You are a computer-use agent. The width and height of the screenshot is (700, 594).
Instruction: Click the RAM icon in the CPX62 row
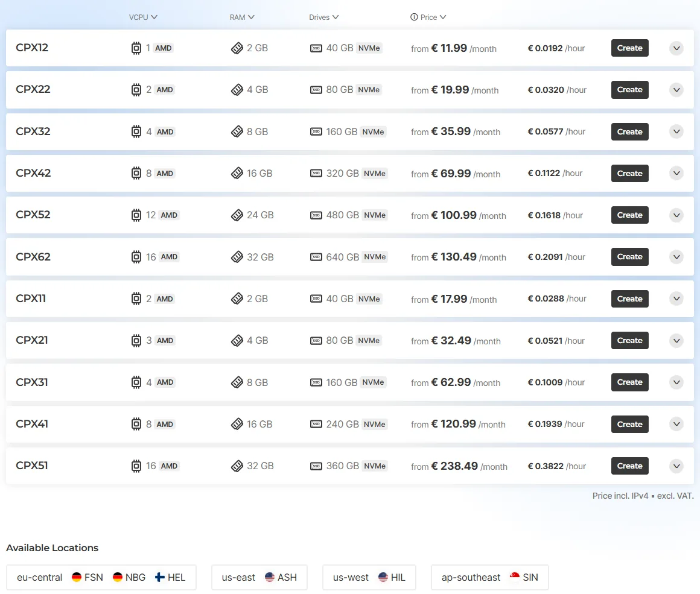click(x=237, y=257)
